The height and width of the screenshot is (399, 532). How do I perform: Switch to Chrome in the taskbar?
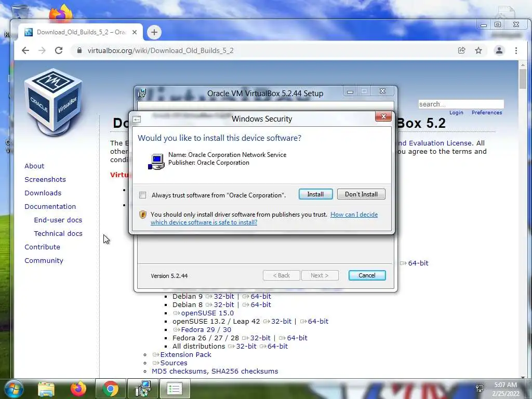(110, 389)
